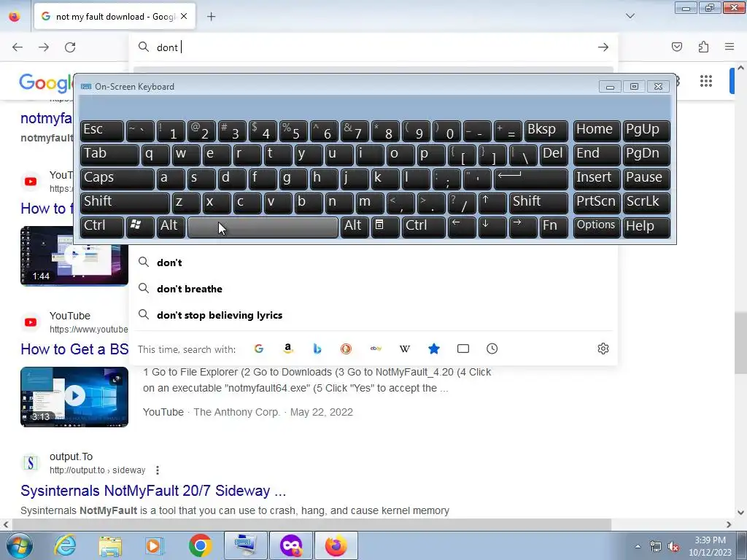The width and height of the screenshot is (747, 560).
Task: Open the Extensions puzzle icon
Action: pos(703,47)
